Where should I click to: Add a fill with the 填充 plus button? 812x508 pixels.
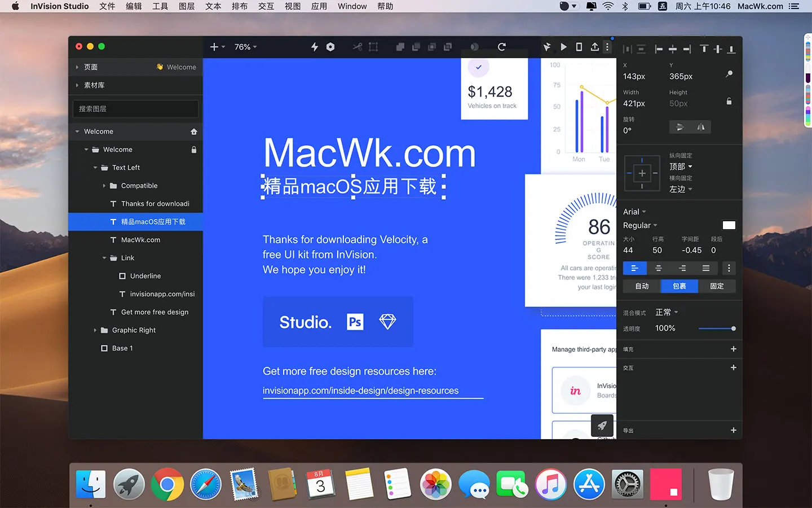pos(734,349)
